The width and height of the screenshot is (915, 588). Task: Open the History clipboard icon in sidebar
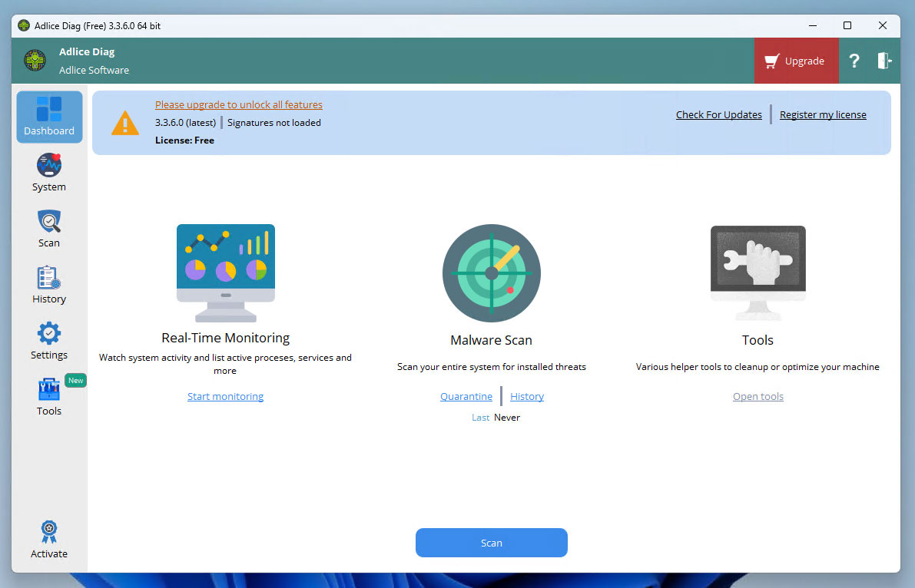pyautogui.click(x=49, y=278)
